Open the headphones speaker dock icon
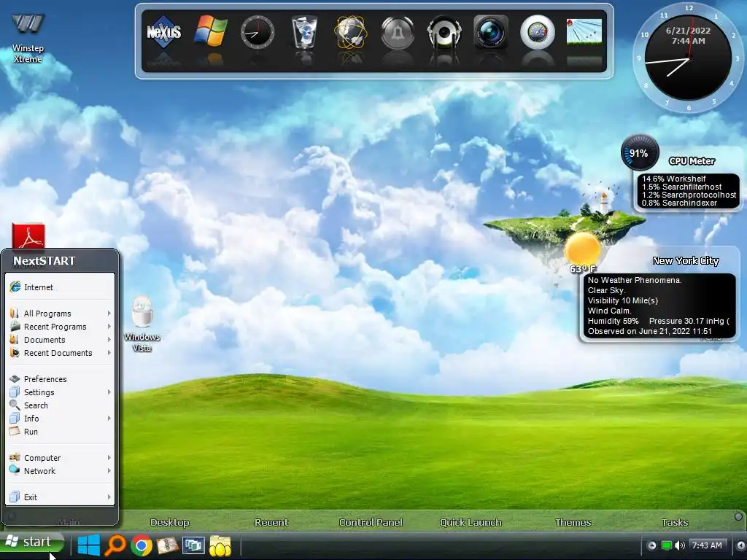 pos(444,32)
